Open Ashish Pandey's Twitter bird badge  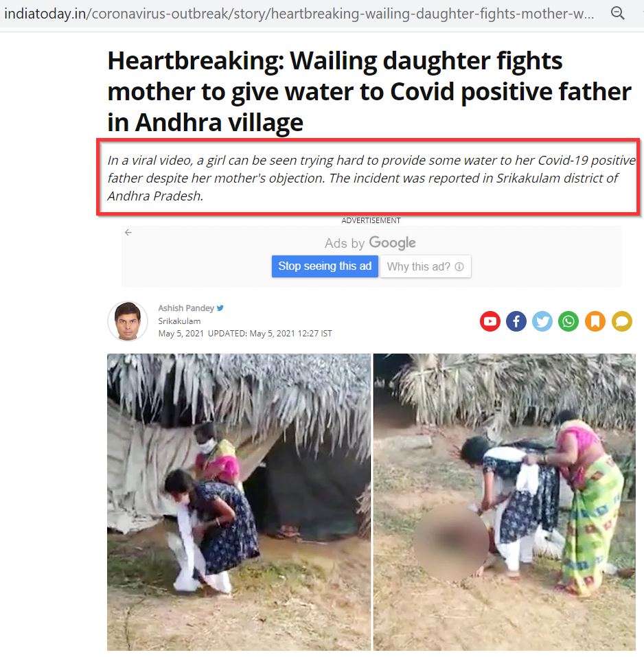click(220, 308)
